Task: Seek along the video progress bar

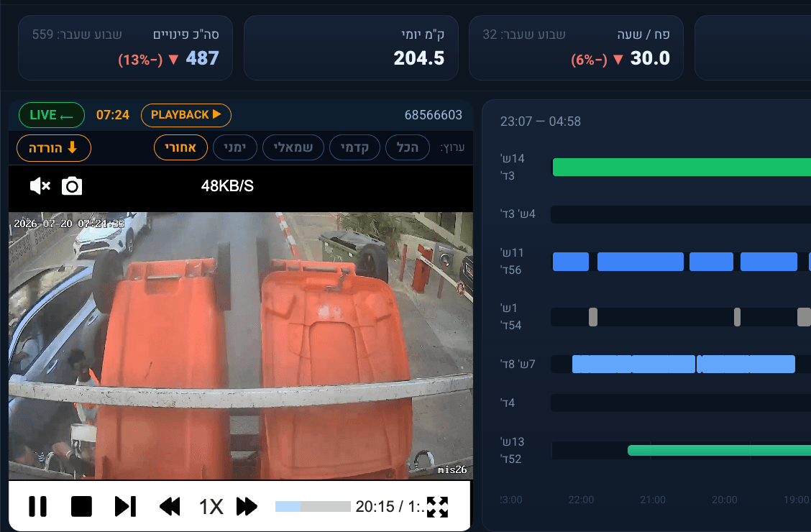Action: (313, 506)
